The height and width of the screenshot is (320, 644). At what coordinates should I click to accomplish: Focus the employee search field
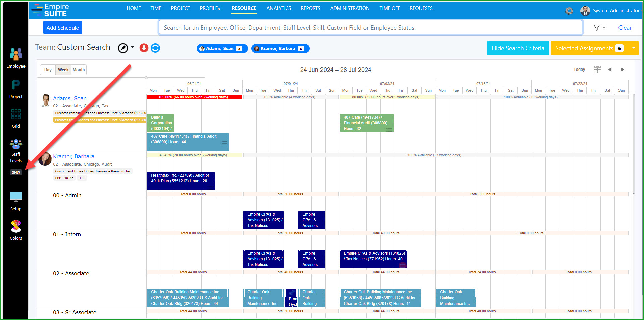coord(371,28)
